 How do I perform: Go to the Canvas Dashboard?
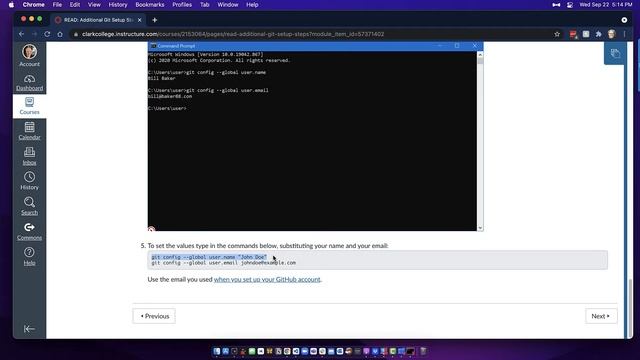tap(29, 83)
